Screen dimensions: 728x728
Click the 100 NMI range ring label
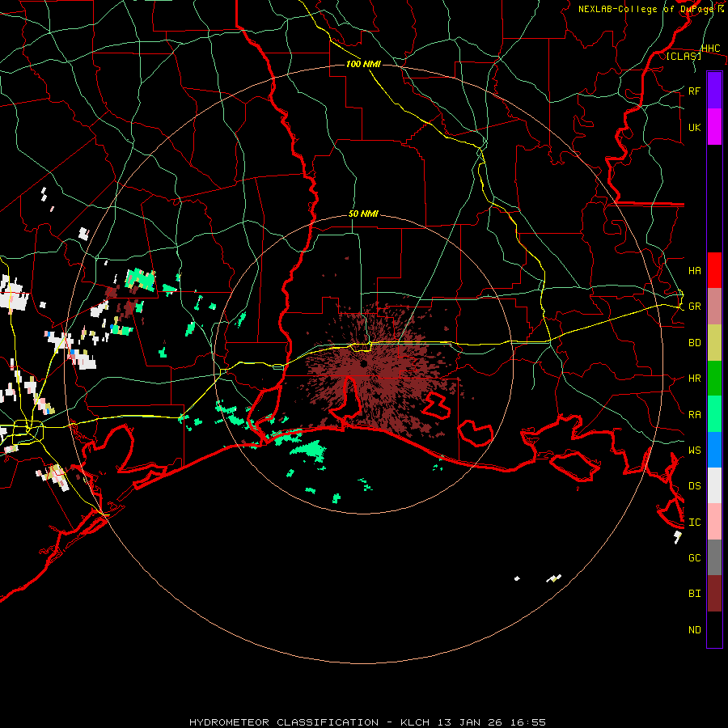pos(363,64)
